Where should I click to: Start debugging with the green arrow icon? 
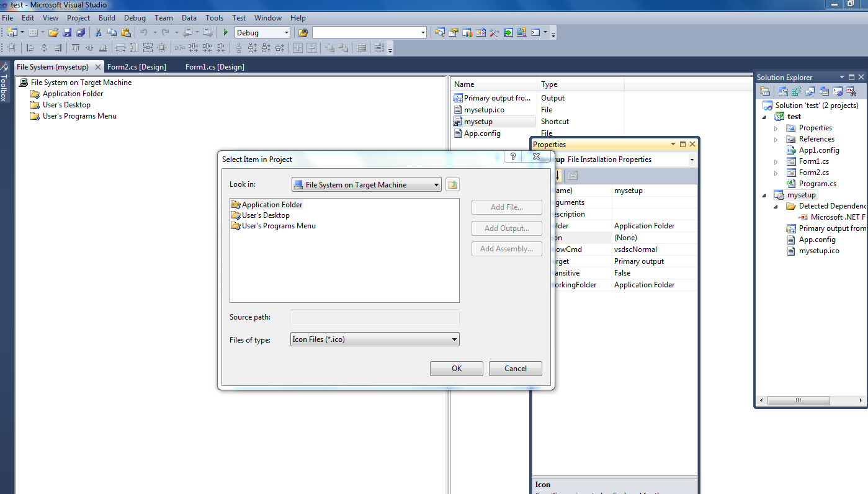[225, 32]
